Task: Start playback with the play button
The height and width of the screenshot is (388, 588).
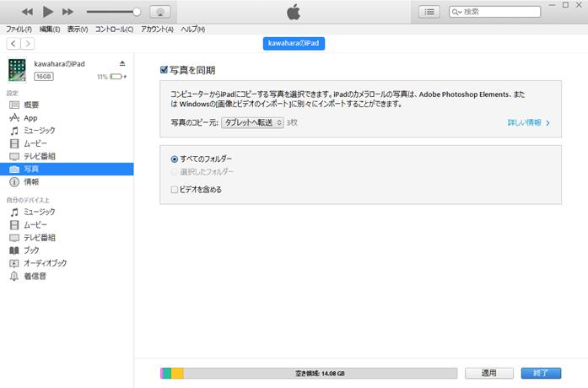Action: tap(47, 12)
